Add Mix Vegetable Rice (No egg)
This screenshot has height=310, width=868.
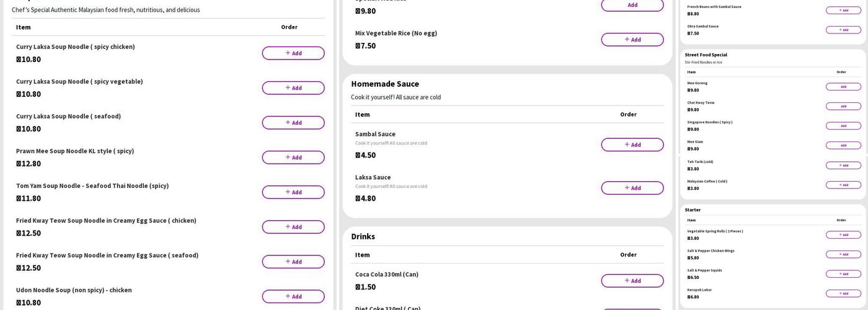tap(632, 40)
